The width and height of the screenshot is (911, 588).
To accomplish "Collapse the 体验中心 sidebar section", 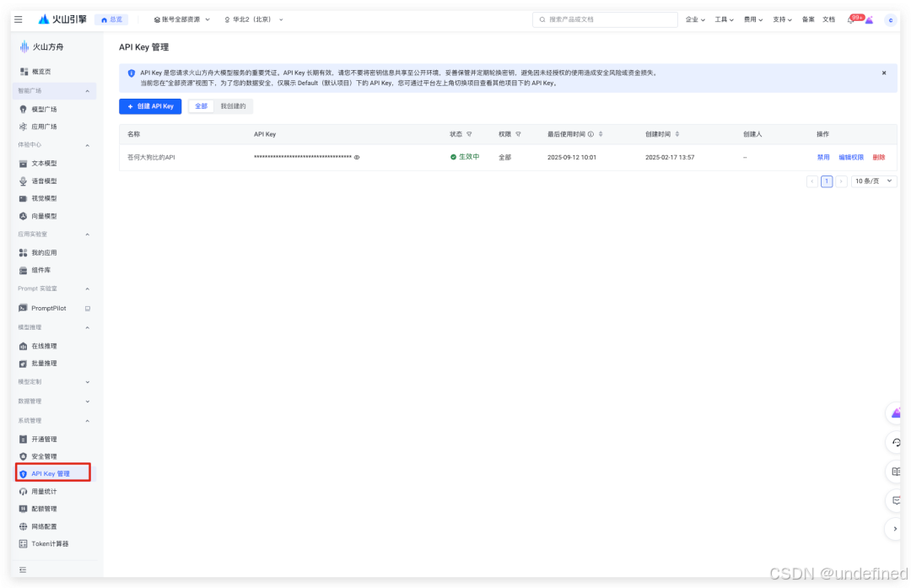I will coord(88,145).
